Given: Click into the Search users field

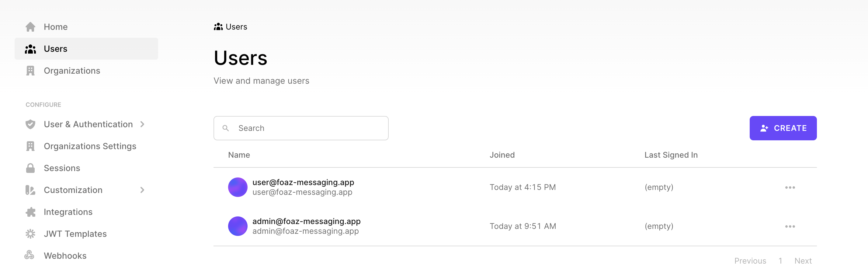Looking at the screenshot, I should point(310,128).
